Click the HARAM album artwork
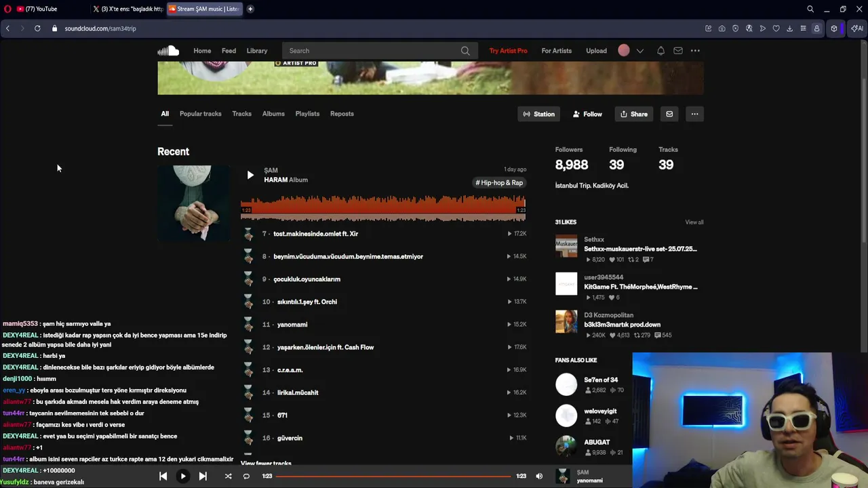Screen dimensions: 868x488 click(x=193, y=203)
